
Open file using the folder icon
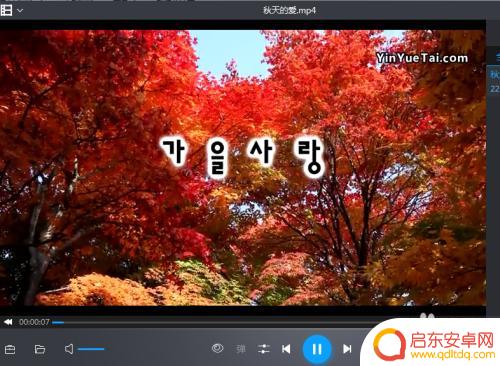[40, 349]
